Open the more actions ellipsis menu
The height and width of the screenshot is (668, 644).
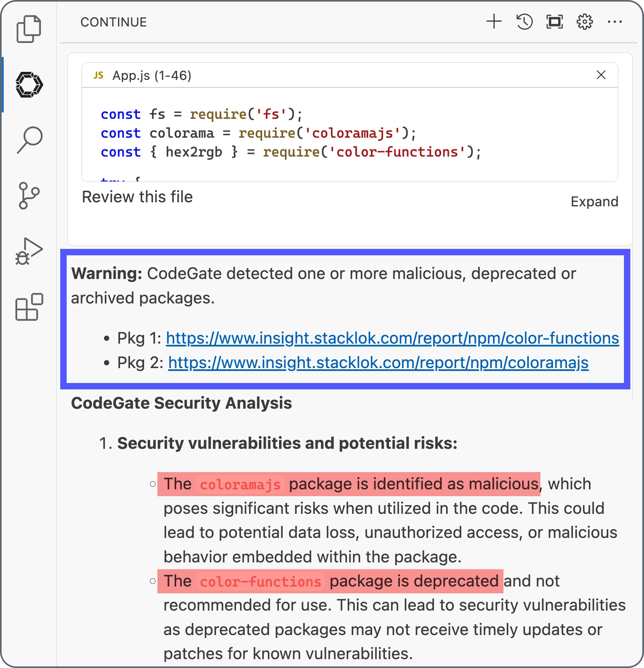point(615,22)
